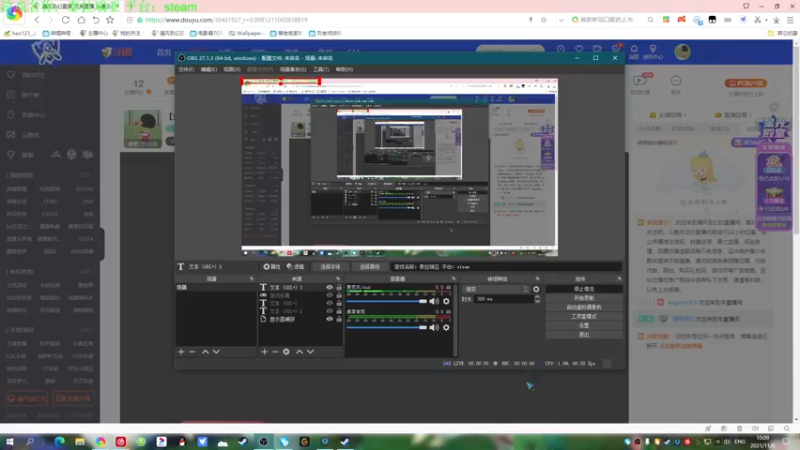Open transition properties gear icon
The height and width of the screenshot is (450, 800).
coord(536,289)
